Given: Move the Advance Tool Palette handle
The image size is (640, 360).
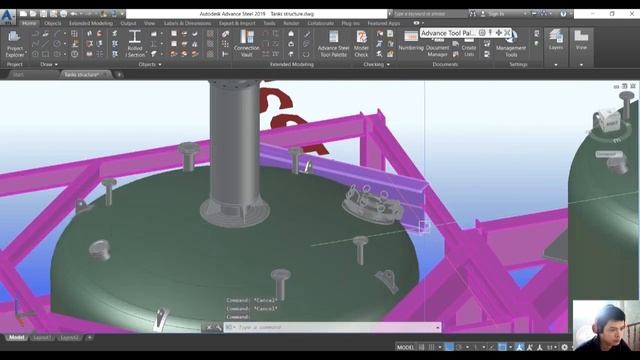Looking at the screenshot, I should (498, 33).
